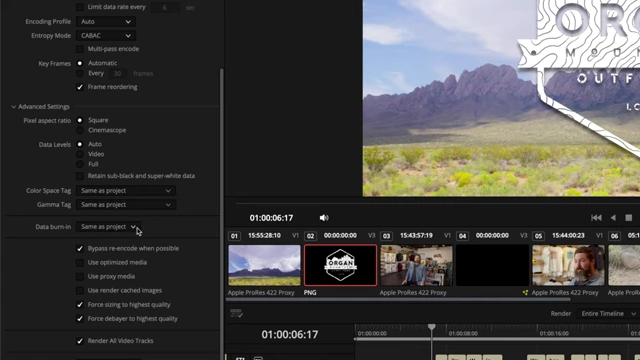The width and height of the screenshot is (640, 360).
Task: Select Square pixel aspect ratio
Action: (80, 120)
